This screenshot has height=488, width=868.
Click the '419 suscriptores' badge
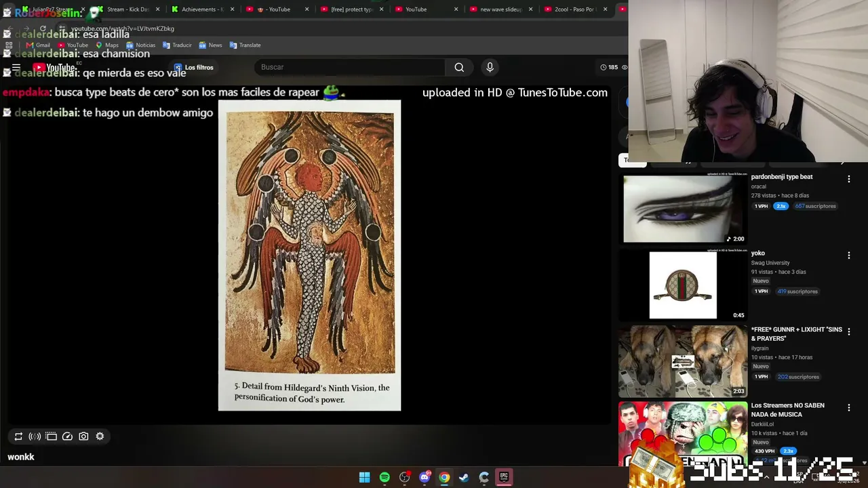(798, 291)
